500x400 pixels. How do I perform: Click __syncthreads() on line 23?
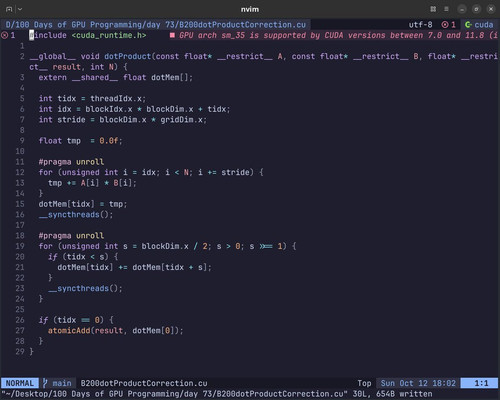(85, 288)
